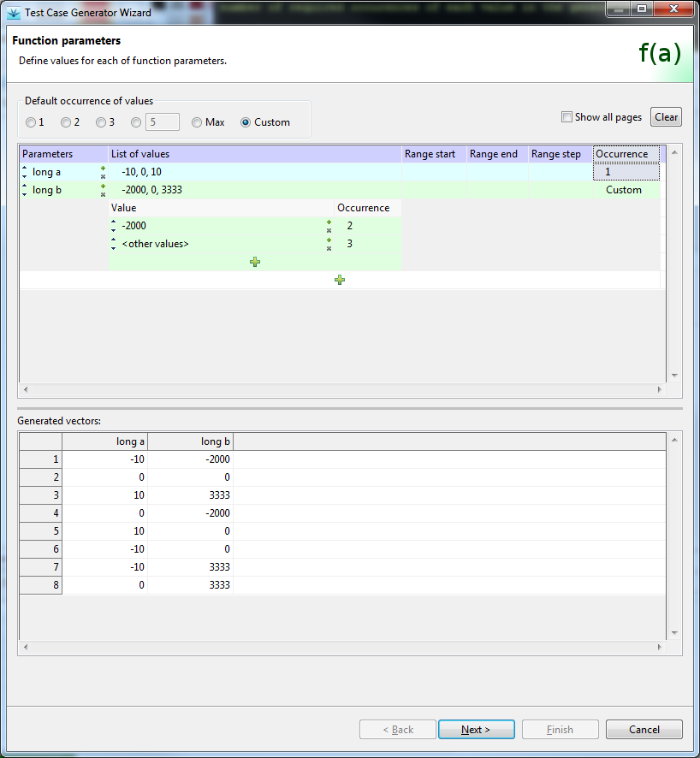
Task: Click the small plus icon on the -2000 row
Action: pos(329,222)
